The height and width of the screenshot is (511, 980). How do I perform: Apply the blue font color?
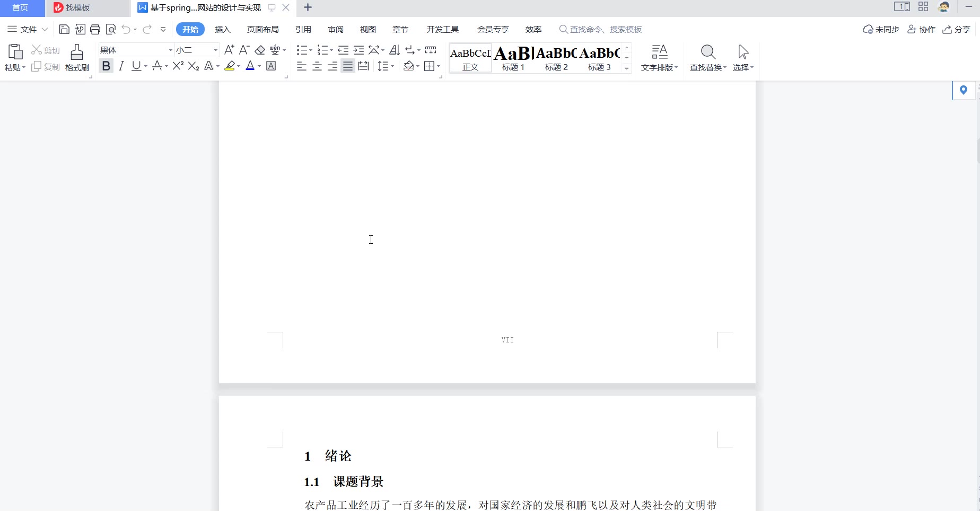(x=250, y=66)
